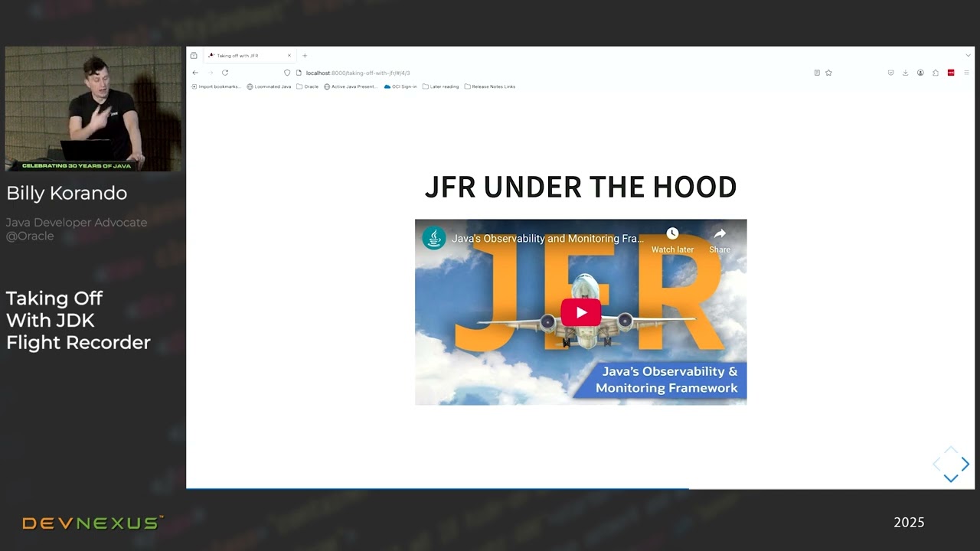Image resolution: width=980 pixels, height=551 pixels.
Task: Click Taking Off With JDK Flight Recorder title
Action: tap(78, 320)
